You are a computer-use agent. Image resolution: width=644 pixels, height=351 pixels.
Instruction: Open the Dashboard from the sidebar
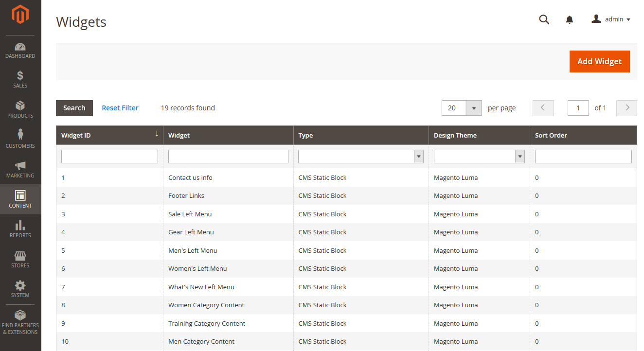tap(20, 50)
